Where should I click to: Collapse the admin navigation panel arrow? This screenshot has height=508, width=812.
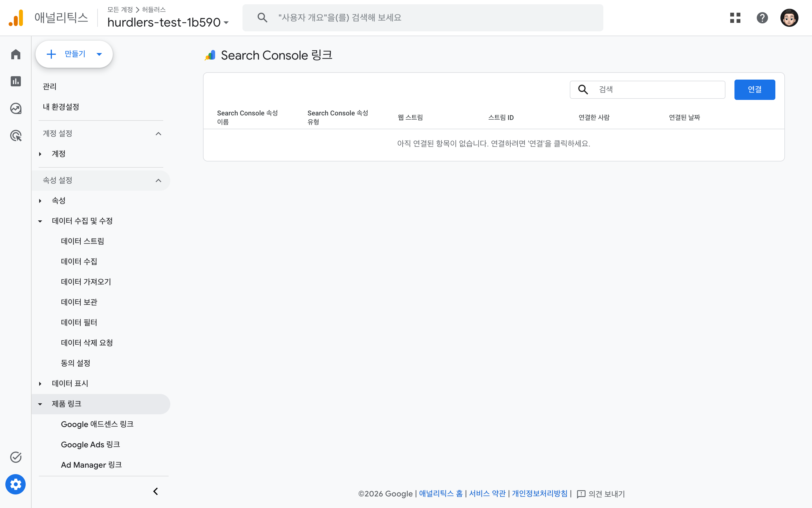tap(156, 492)
